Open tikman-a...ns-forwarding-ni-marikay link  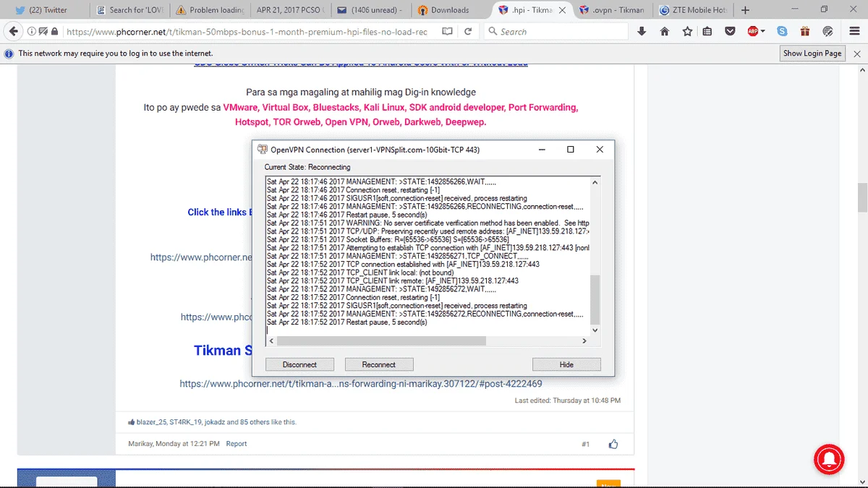(361, 384)
